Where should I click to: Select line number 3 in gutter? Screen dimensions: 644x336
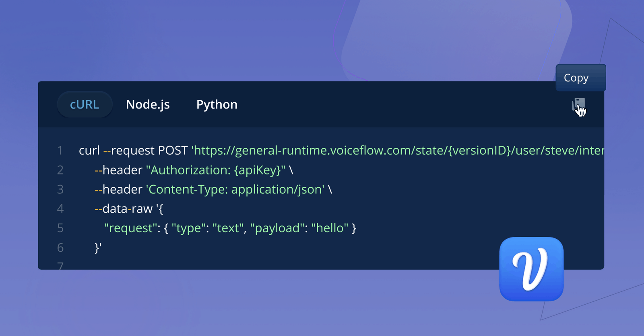pos(60,189)
